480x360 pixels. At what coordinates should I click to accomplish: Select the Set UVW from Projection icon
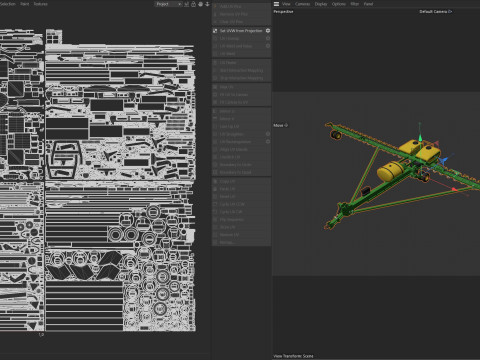coord(215,31)
